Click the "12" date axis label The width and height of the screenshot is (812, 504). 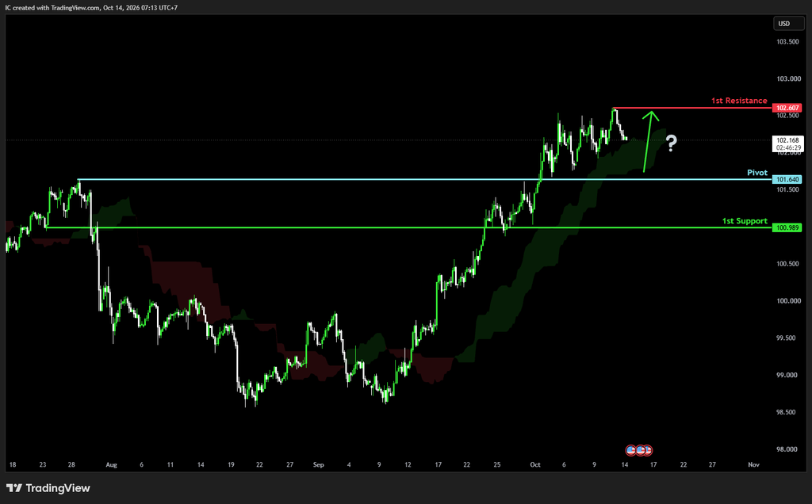[408, 464]
